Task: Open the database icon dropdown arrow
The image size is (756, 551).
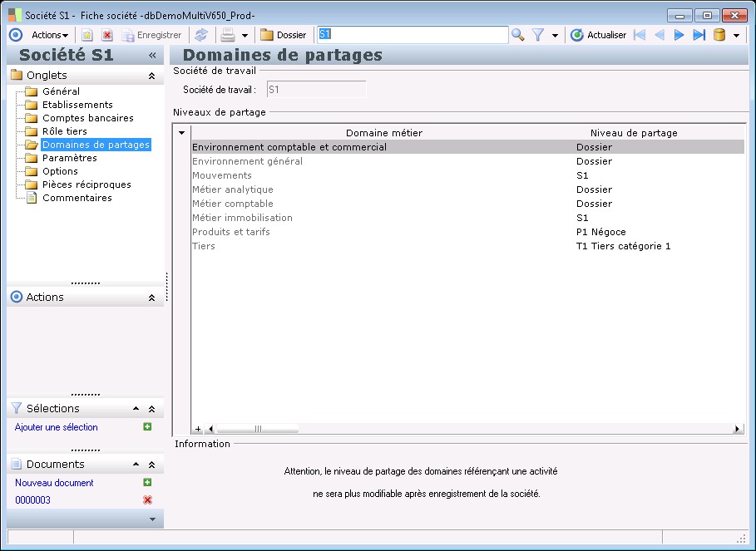Action: 736,36
